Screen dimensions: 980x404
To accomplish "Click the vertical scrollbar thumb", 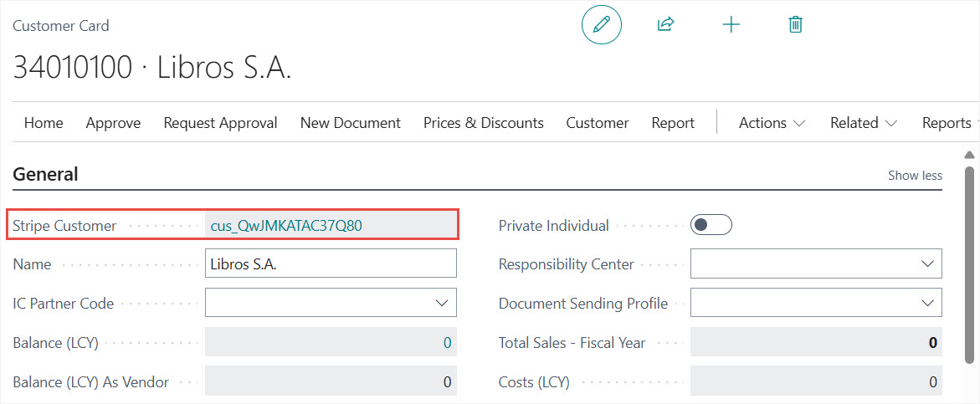I will (969, 263).
